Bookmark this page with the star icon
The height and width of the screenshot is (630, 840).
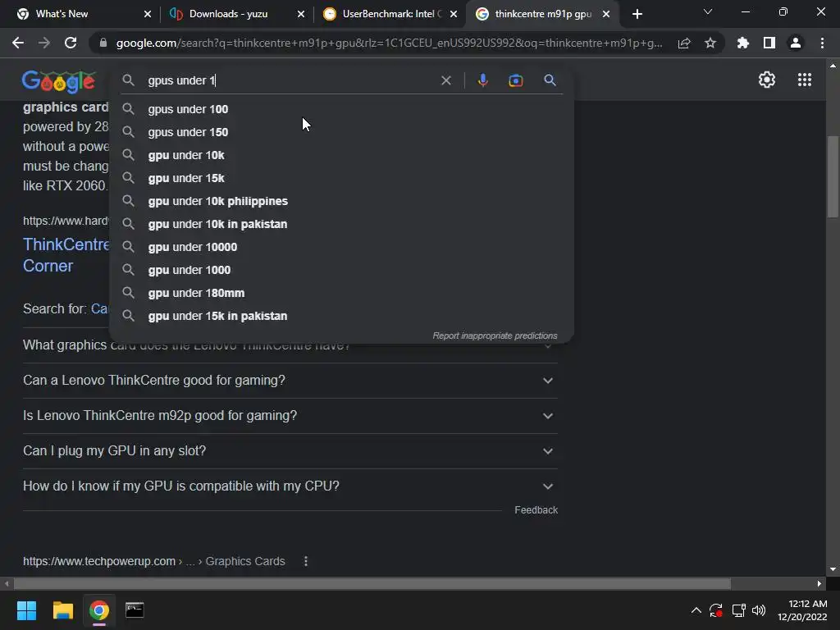point(710,43)
